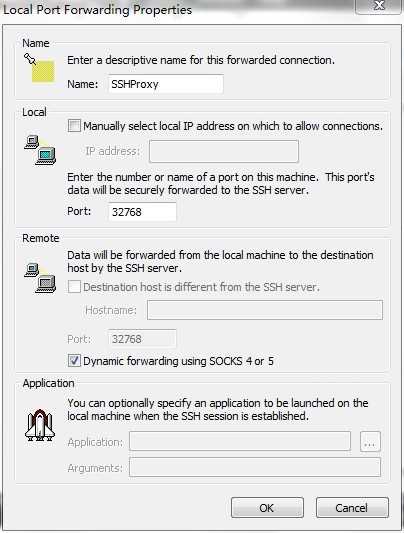Click the Arguments text field
404x533 pixels.
[x=255, y=467]
